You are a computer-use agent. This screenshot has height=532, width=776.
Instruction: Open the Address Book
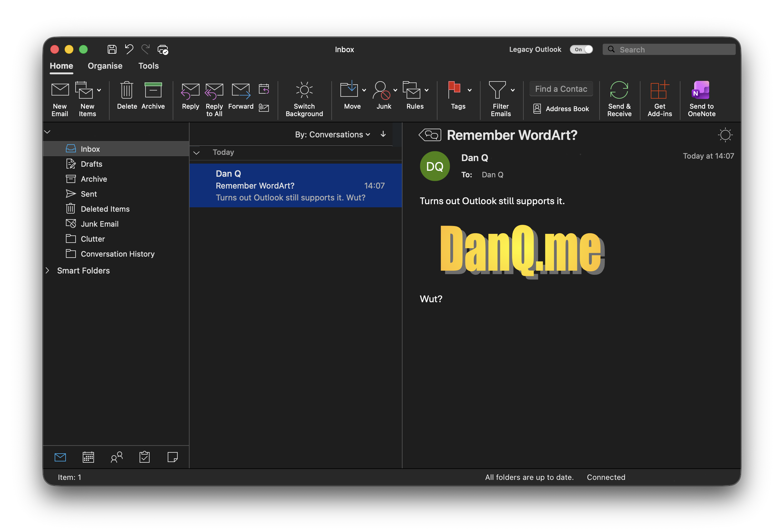[x=561, y=109]
